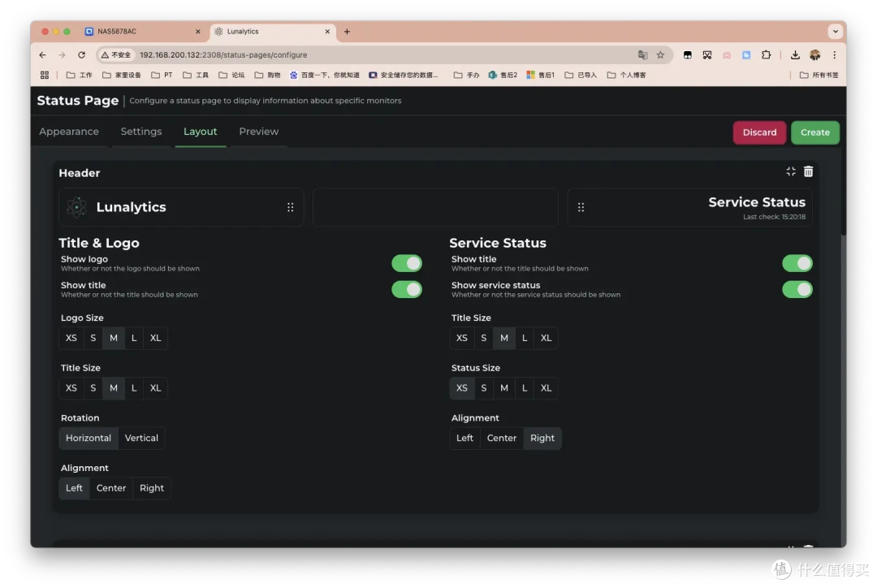Select Vertical rotation
Image resolution: width=877 pixels, height=588 pixels.
[141, 438]
